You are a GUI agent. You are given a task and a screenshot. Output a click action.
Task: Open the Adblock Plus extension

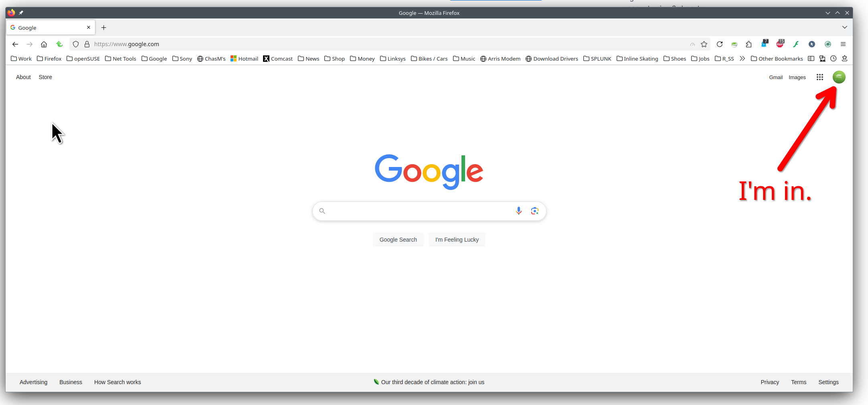click(x=780, y=43)
